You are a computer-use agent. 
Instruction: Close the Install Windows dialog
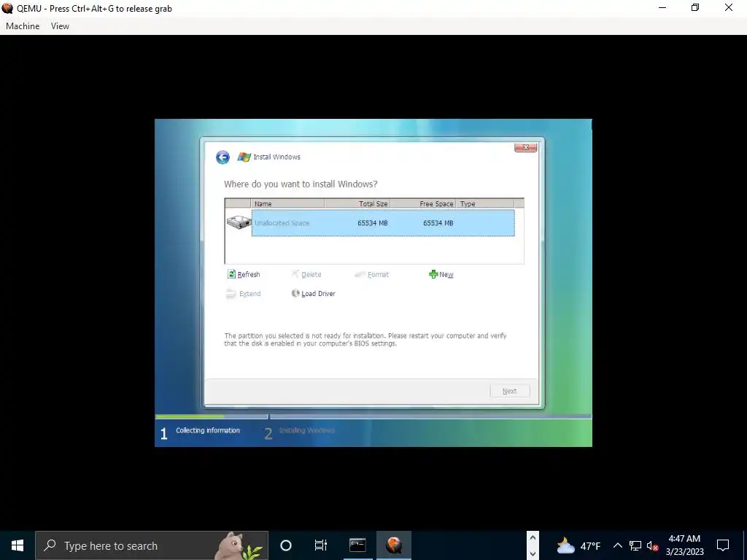pyautogui.click(x=525, y=147)
